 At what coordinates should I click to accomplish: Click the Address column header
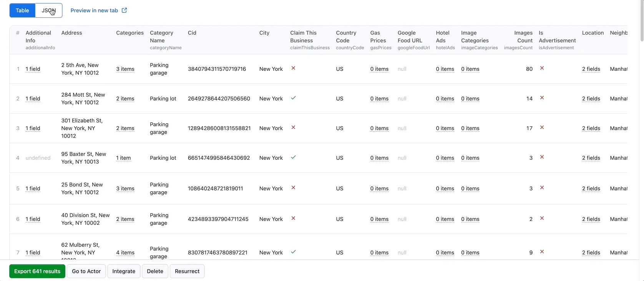[72, 33]
